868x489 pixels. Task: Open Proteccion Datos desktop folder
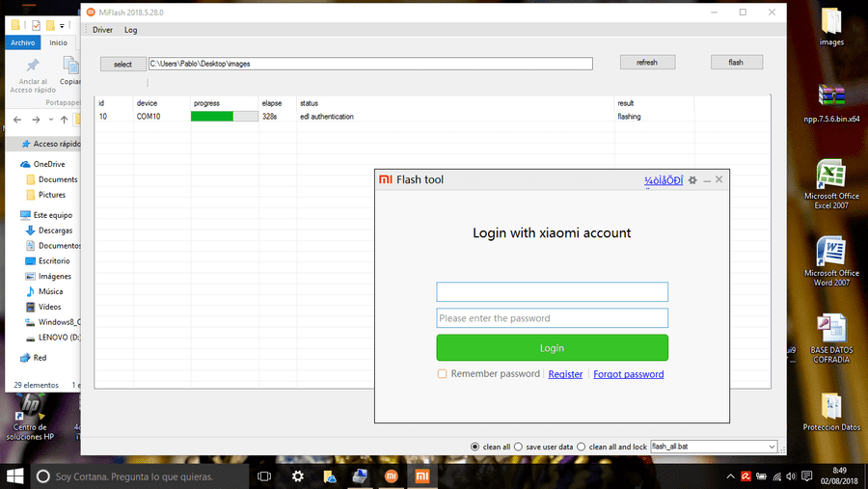831,412
